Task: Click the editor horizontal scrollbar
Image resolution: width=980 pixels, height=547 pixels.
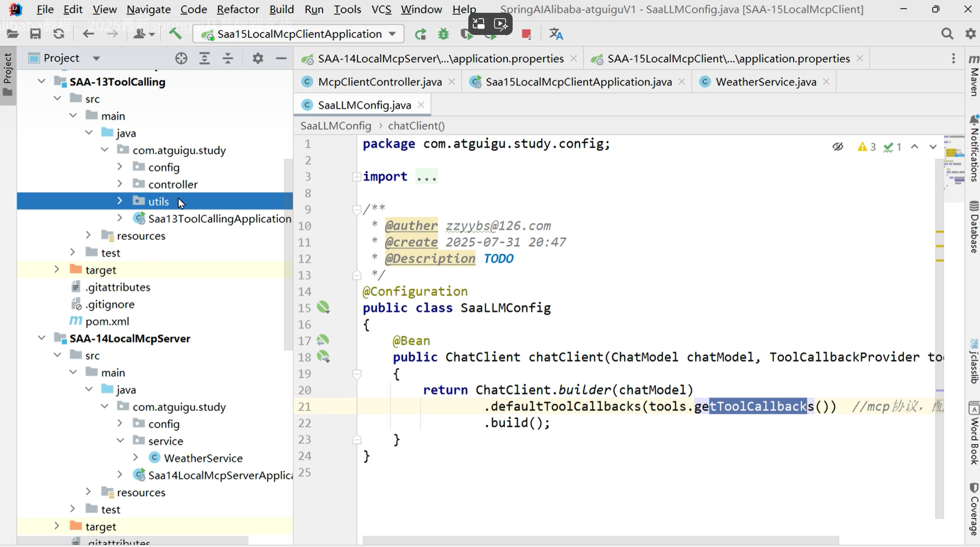Action: 600,540
